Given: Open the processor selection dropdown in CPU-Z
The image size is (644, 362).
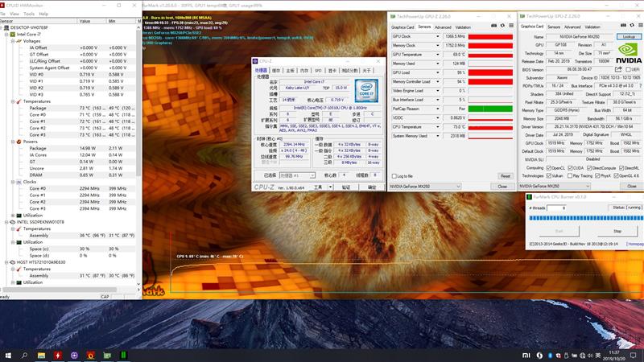Looking at the screenshot, I should 297,175.
